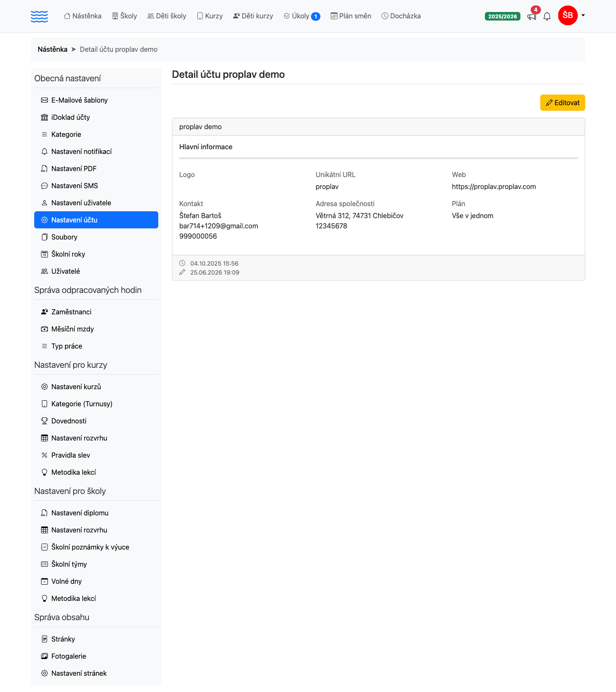Click the Fotogalerie image icon

click(44, 656)
